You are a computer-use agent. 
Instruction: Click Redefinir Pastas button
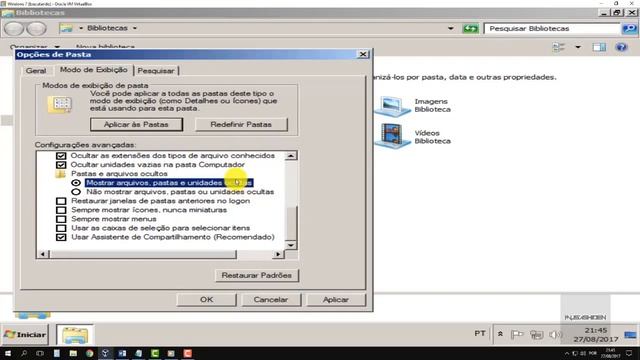(241, 124)
